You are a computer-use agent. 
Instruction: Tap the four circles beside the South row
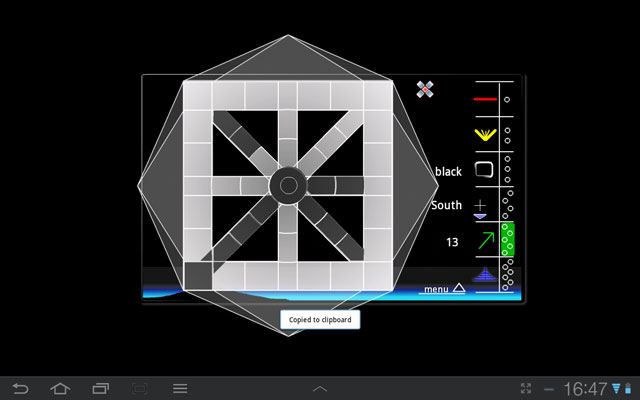coord(508,204)
